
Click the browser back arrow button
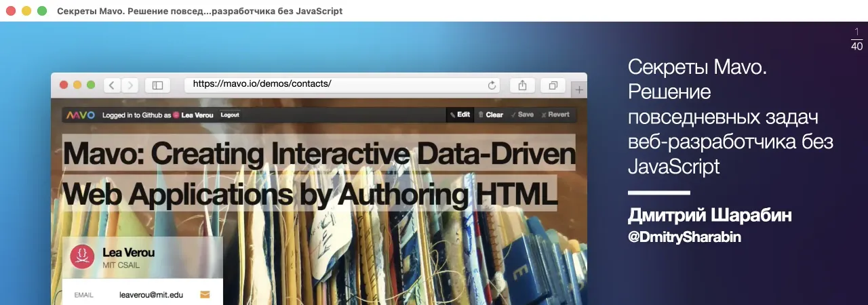(x=113, y=85)
